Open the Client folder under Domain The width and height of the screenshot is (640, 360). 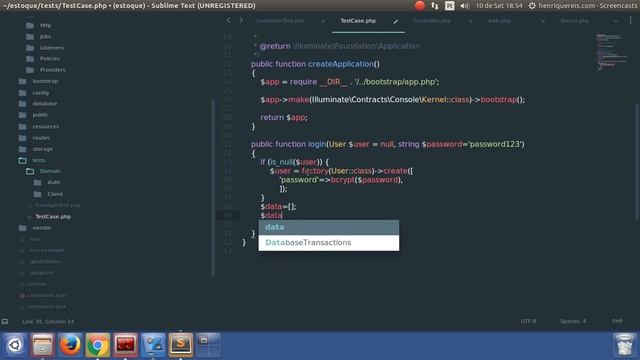coord(55,194)
